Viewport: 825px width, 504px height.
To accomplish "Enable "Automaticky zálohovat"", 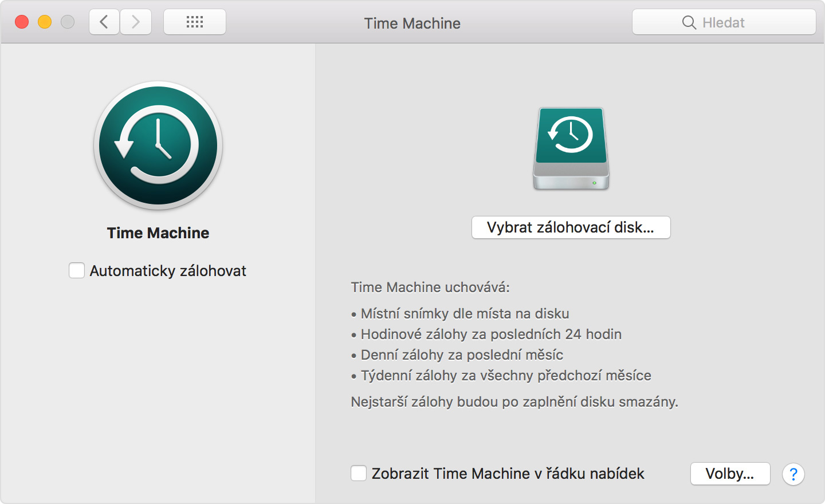I will (x=77, y=270).
